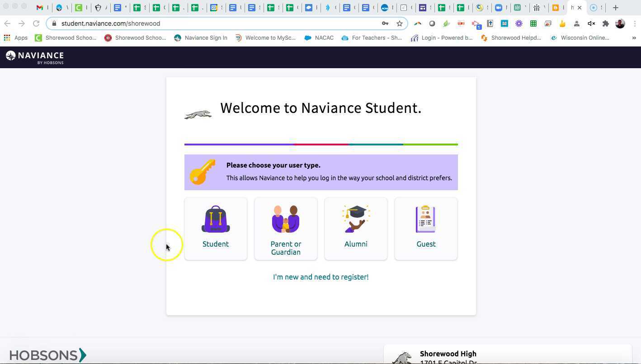Click the bookmark star in the address bar
Screen dimensions: 641x364
coord(400,23)
